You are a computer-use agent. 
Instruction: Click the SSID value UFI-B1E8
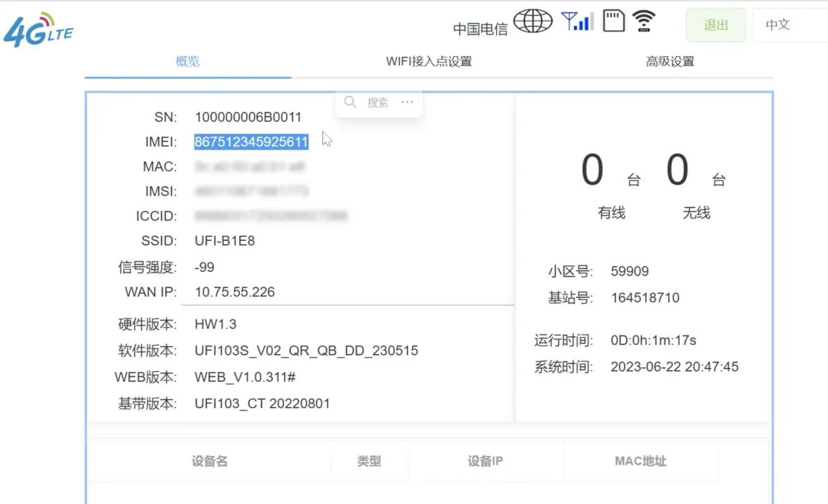point(225,242)
